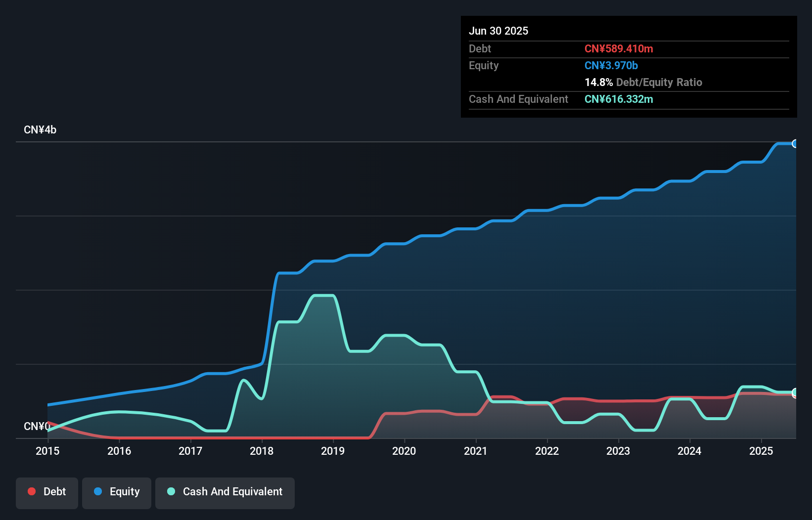This screenshot has height=520, width=812.
Task: Select the Cash data point marker at chart end
Action: click(x=795, y=393)
